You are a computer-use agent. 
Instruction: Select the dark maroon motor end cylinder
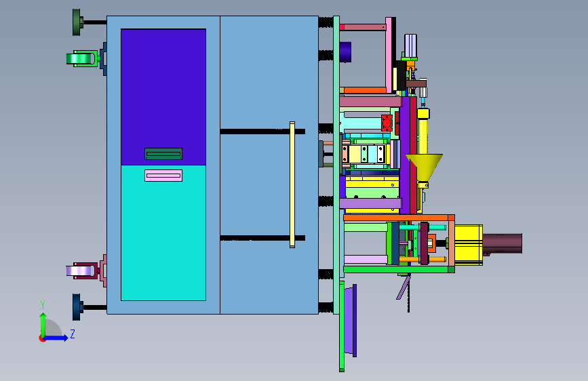(x=503, y=243)
